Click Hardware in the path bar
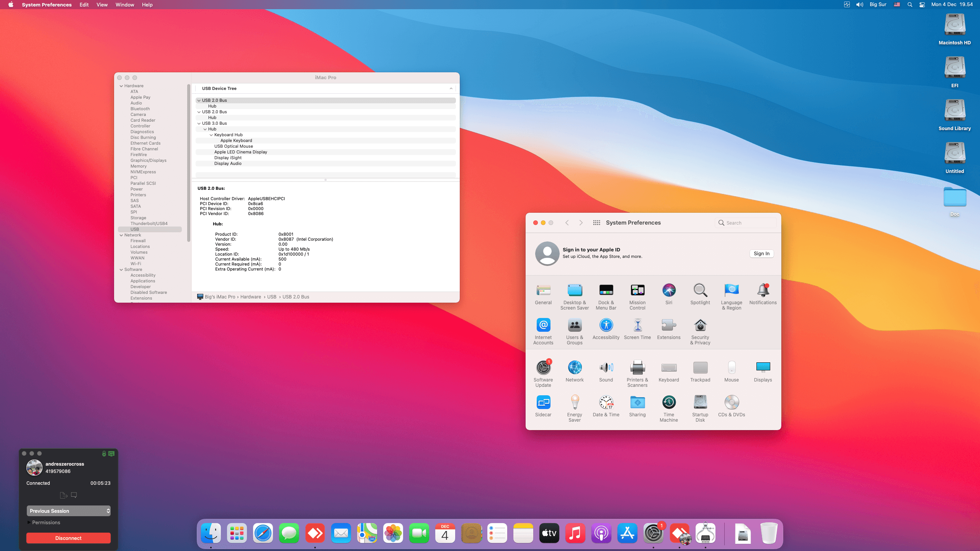 point(251,297)
